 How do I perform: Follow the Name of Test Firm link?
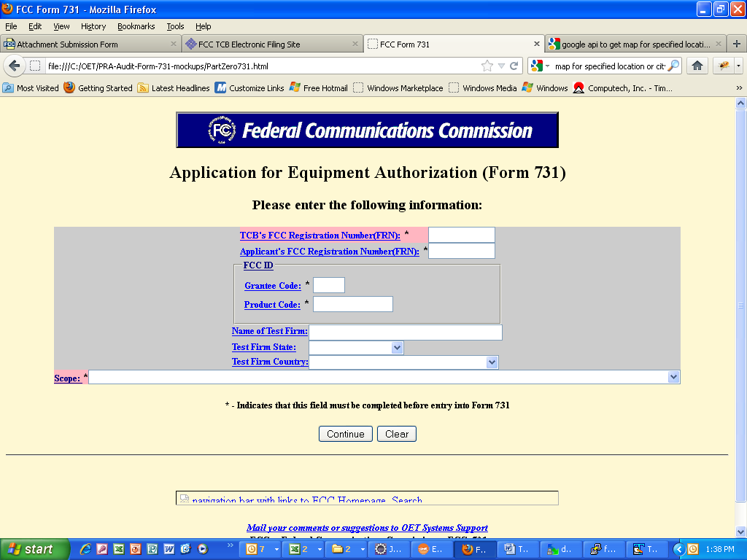[x=270, y=331]
